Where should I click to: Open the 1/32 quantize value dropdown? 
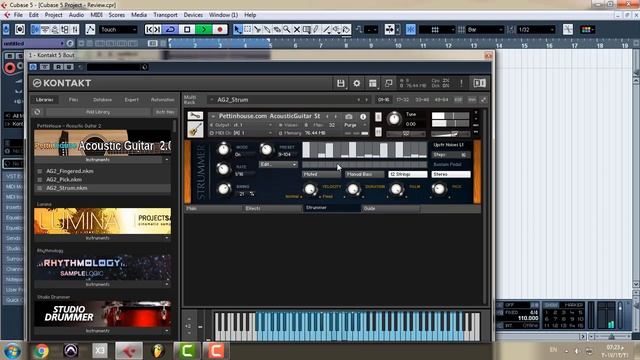point(536,30)
